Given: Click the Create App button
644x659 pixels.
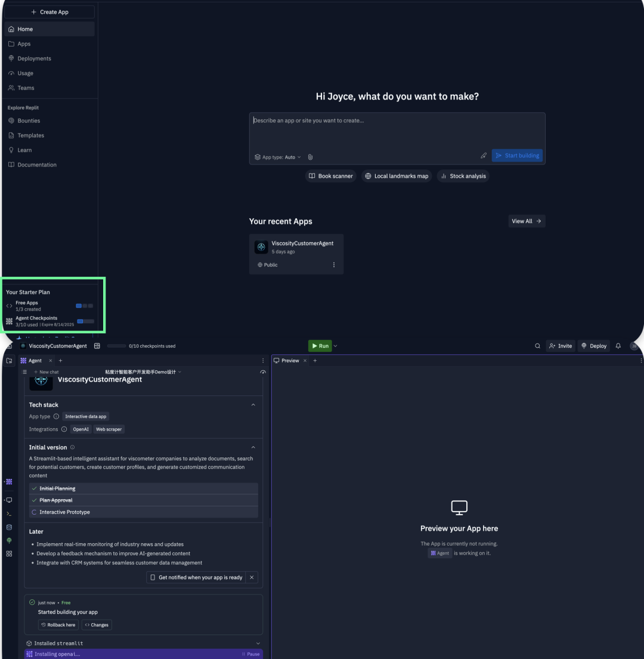Looking at the screenshot, I should tap(49, 12).
